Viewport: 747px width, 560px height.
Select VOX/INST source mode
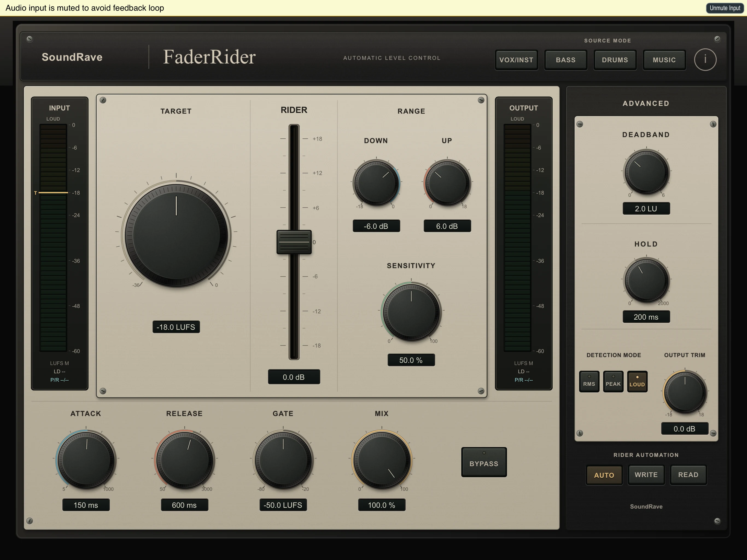(x=516, y=60)
